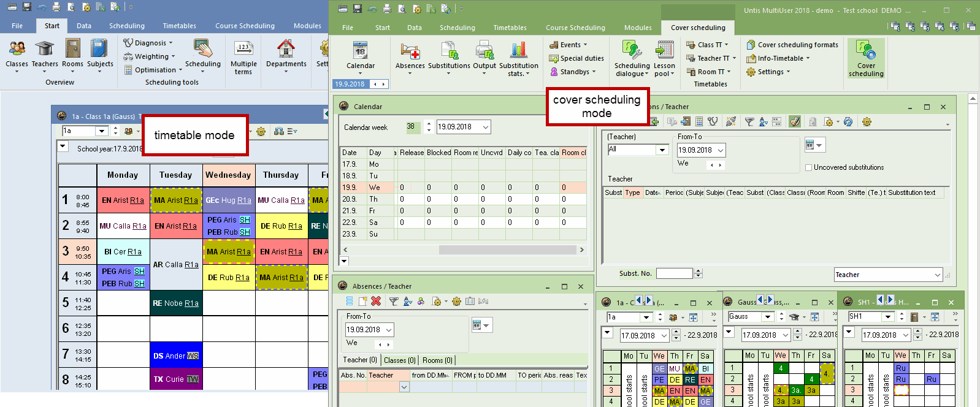
Task: Click the save icon in cover scheduling title bar
Action: (358, 9)
